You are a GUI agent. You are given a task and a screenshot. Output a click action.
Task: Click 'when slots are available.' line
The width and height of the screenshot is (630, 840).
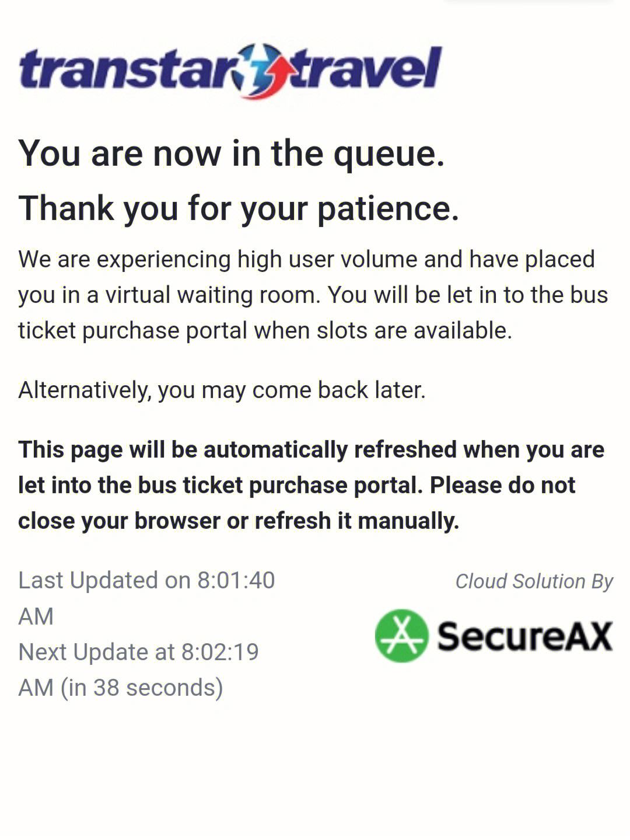coord(383,331)
